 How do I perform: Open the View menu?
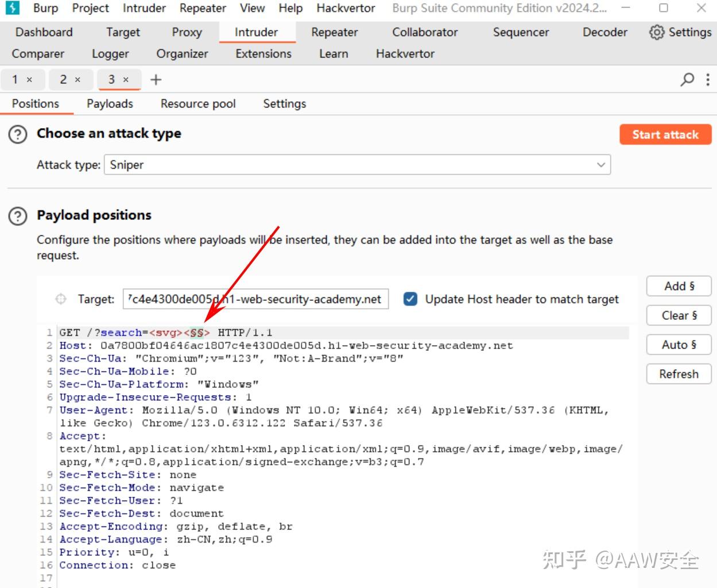pos(252,8)
